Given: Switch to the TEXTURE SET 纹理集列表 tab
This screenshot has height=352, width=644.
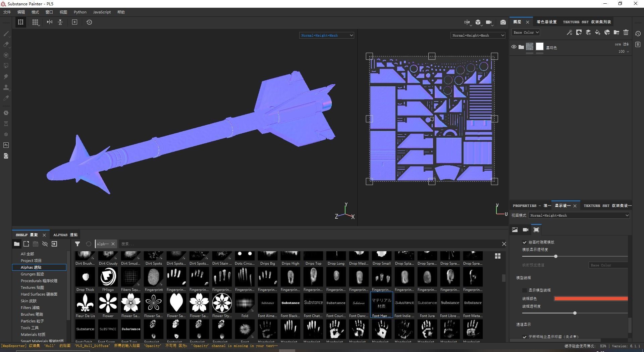Looking at the screenshot, I should 587,22.
